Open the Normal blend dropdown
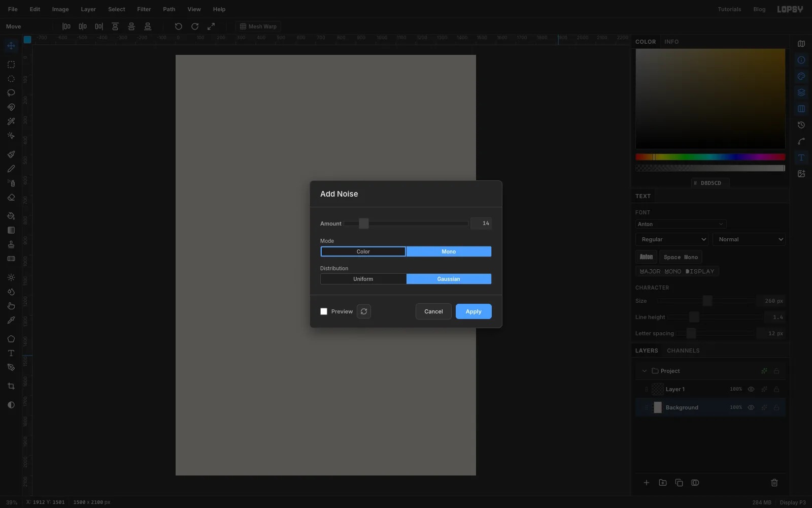The width and height of the screenshot is (812, 508). [749, 239]
